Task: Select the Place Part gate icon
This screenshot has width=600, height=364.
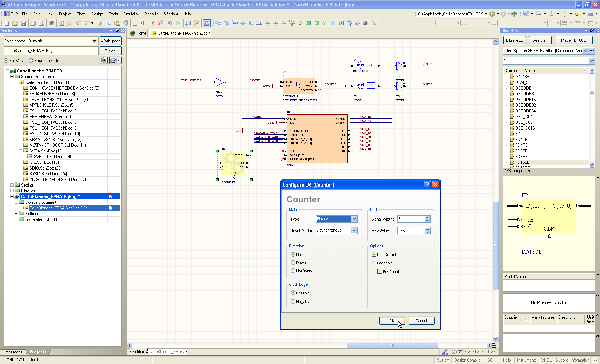Action: point(300,23)
